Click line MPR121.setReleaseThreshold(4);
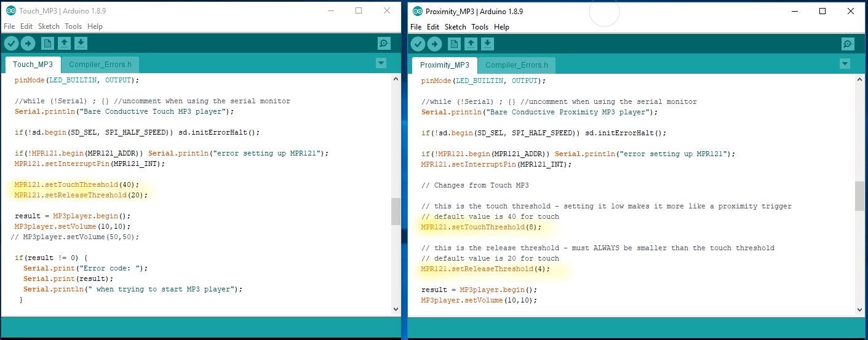 (x=485, y=269)
